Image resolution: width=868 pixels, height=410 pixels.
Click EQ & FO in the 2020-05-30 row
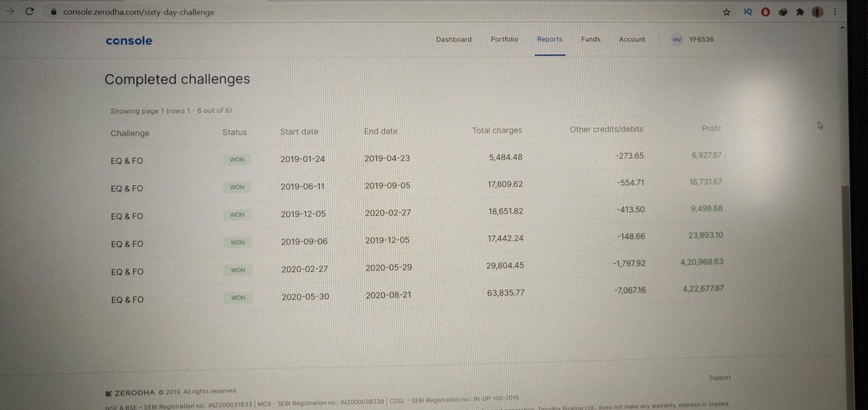click(127, 299)
